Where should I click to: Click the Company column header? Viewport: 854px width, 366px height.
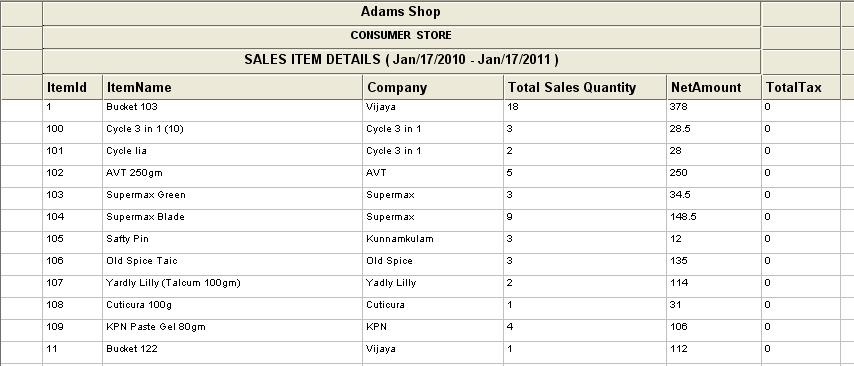tap(433, 87)
